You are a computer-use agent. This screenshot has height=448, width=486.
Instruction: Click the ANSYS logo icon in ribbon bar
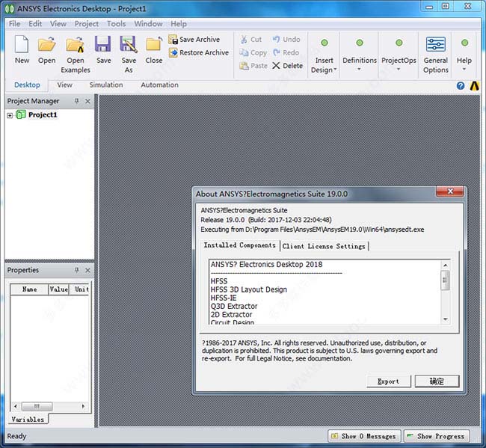coord(475,85)
